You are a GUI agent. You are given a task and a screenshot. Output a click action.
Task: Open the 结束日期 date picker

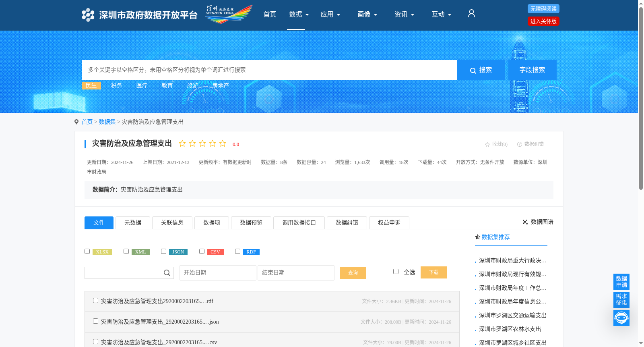click(x=296, y=273)
